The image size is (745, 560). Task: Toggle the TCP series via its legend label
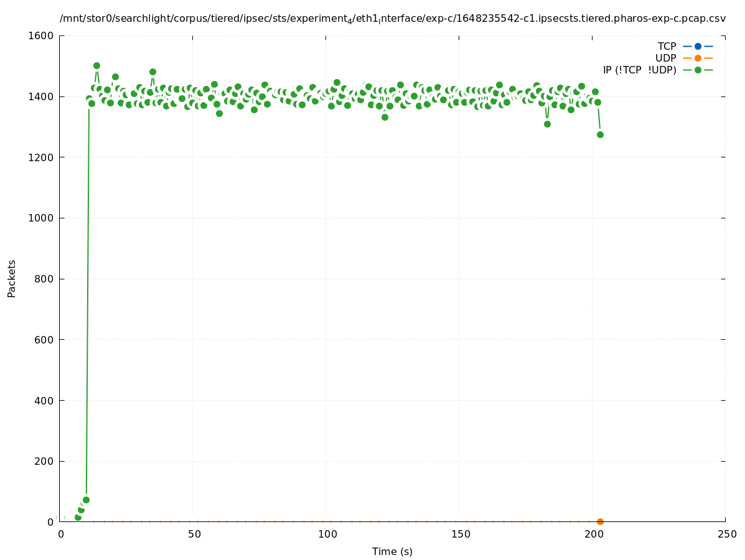tap(667, 46)
